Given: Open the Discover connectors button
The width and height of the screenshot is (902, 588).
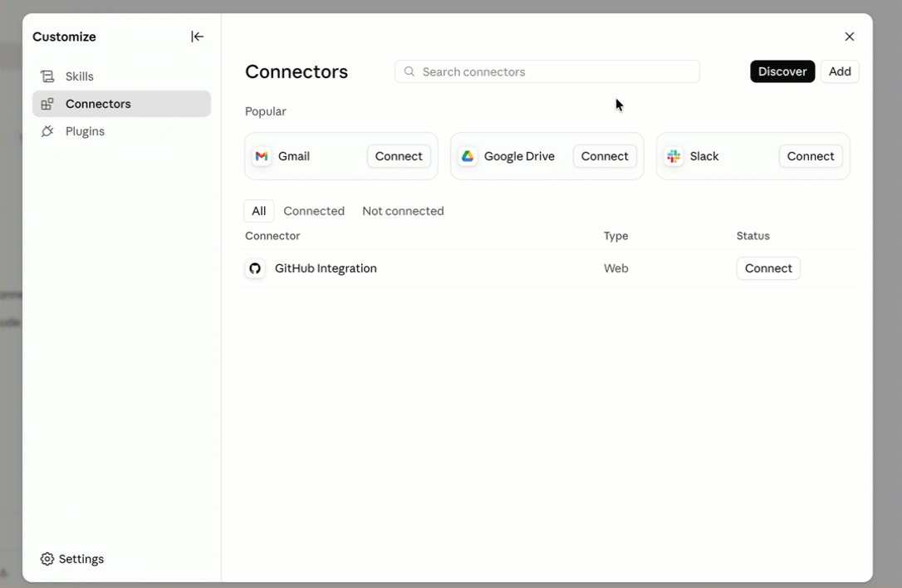Looking at the screenshot, I should point(782,72).
